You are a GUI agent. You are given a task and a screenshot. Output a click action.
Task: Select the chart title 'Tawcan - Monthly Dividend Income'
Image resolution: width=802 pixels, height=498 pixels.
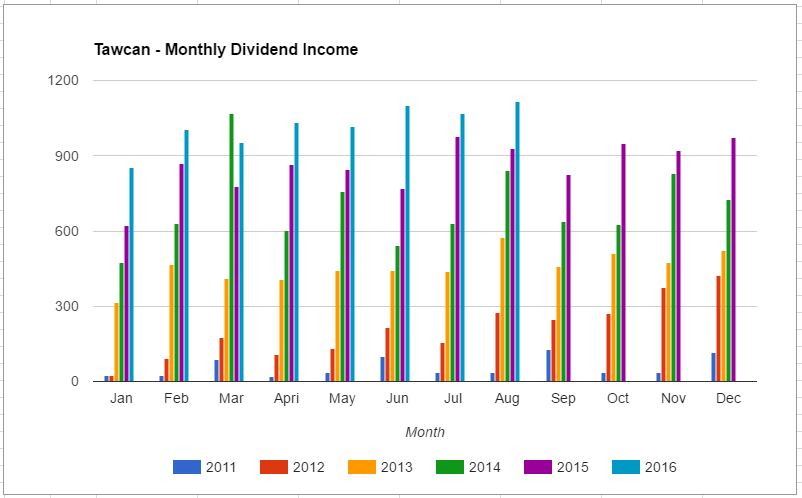pyautogui.click(x=225, y=49)
